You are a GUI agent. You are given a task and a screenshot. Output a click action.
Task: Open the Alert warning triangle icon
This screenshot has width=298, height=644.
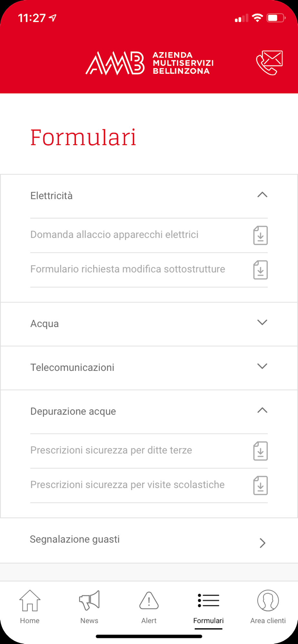(149, 601)
